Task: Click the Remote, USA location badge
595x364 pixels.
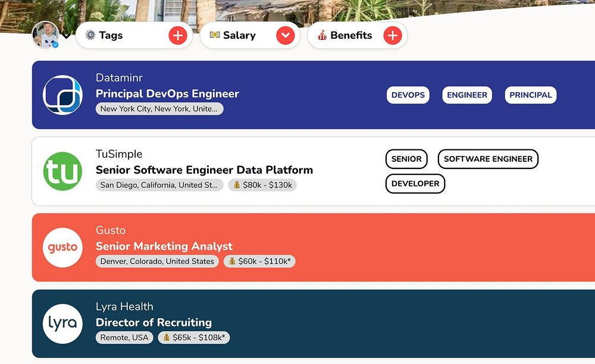Action: coord(124,338)
